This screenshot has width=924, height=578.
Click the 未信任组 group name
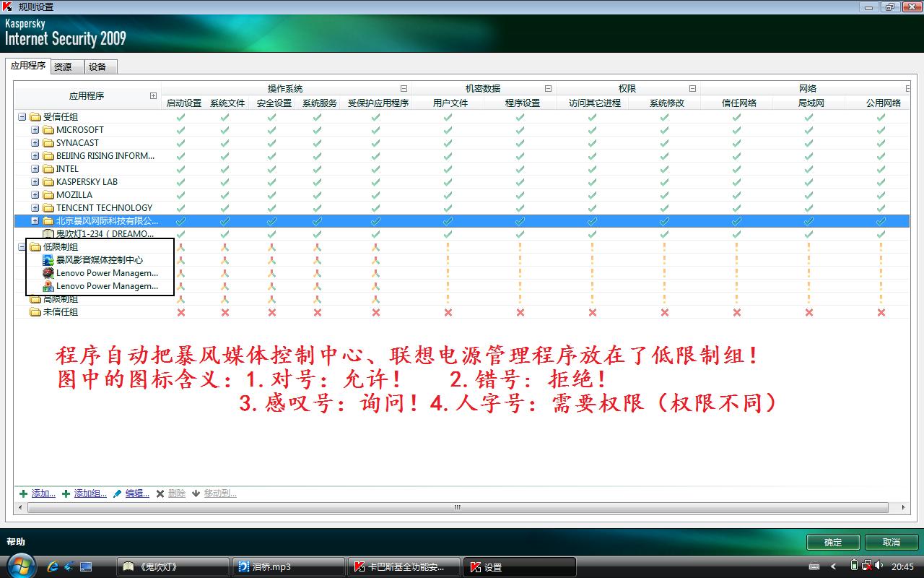[61, 312]
